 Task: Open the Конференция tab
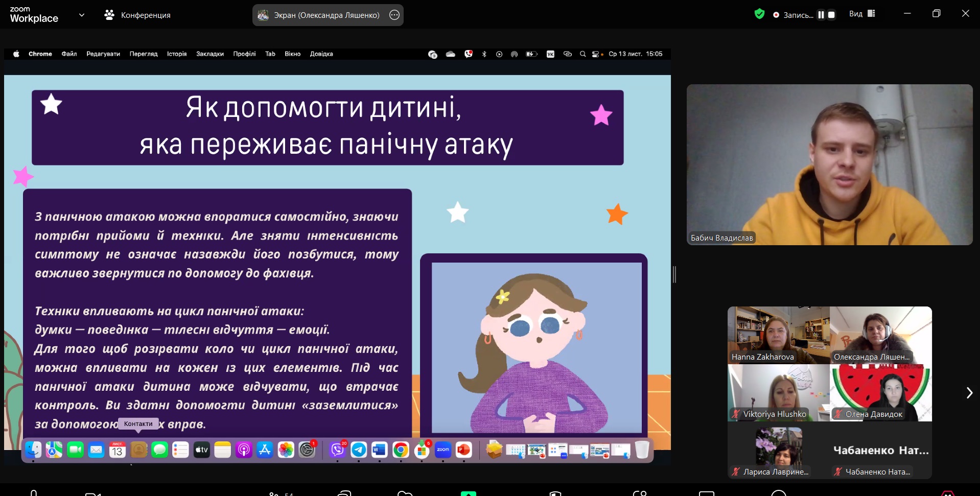click(x=137, y=15)
